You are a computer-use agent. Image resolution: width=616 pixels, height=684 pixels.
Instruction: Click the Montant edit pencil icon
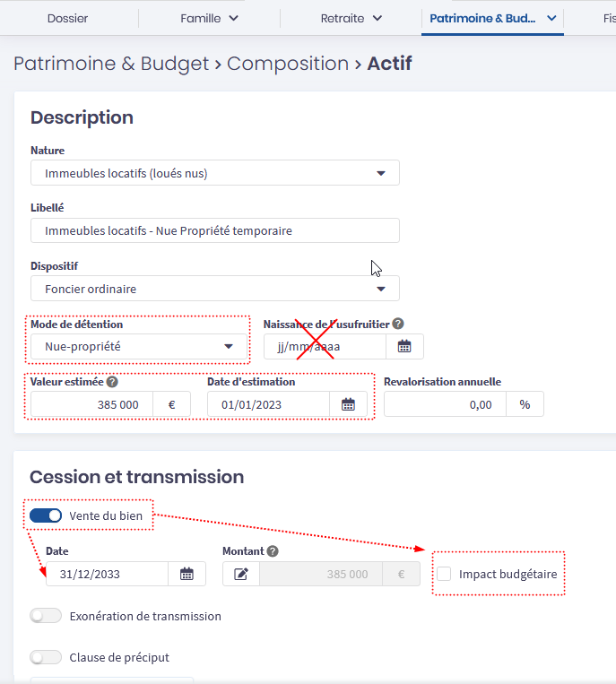[x=241, y=574]
